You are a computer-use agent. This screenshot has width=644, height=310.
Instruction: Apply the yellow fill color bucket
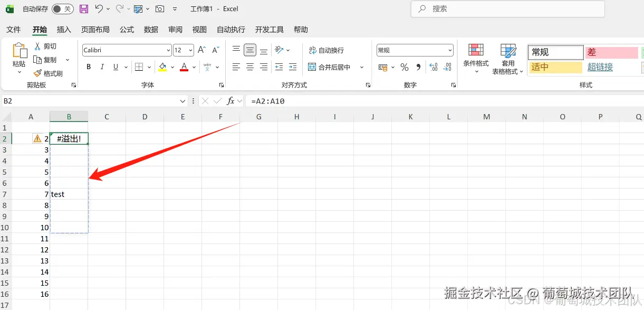tap(162, 67)
